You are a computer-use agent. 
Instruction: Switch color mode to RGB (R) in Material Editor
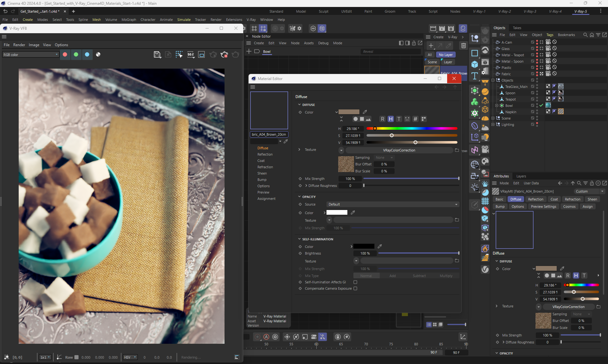point(383,119)
